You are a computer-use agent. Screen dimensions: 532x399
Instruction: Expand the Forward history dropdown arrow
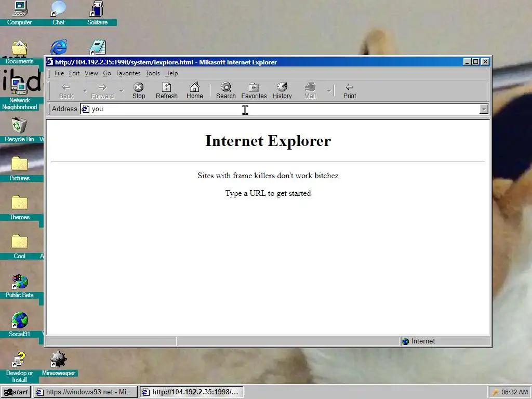(122, 91)
